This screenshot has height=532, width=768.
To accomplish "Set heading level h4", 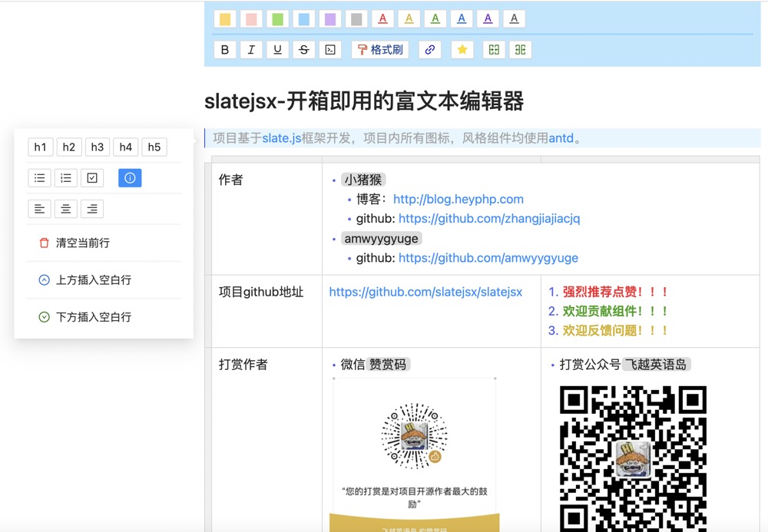I will pyautogui.click(x=125, y=147).
